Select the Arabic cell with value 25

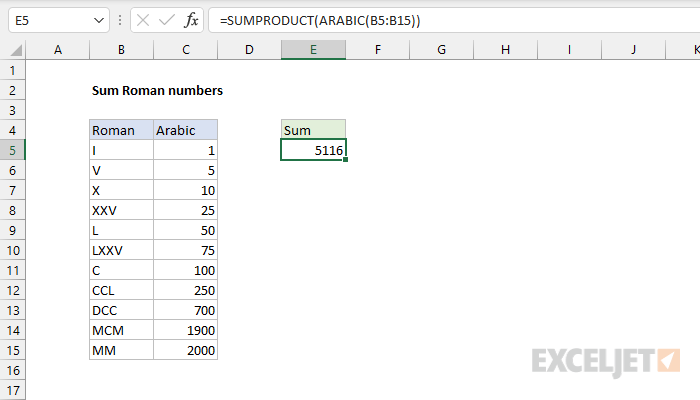tap(186, 210)
